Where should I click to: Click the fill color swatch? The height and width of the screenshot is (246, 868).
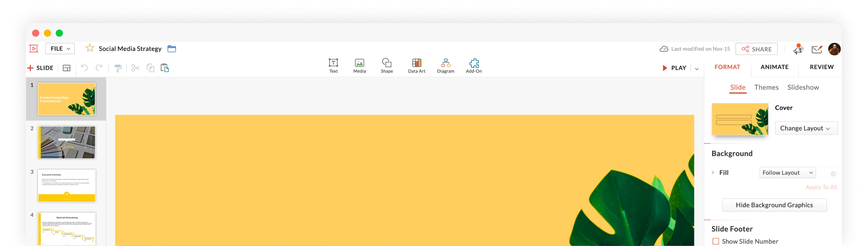(829, 173)
